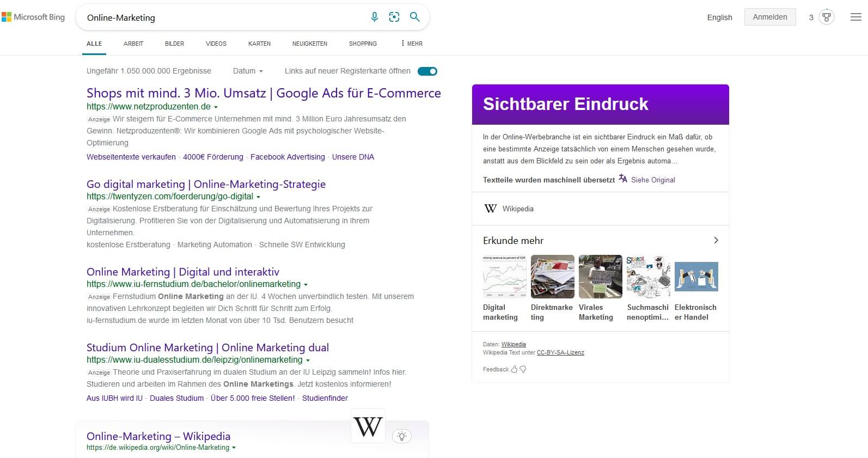This screenshot has height=458, width=868.
Task: Click Facebook Advertising sitelink
Action: click(x=288, y=157)
